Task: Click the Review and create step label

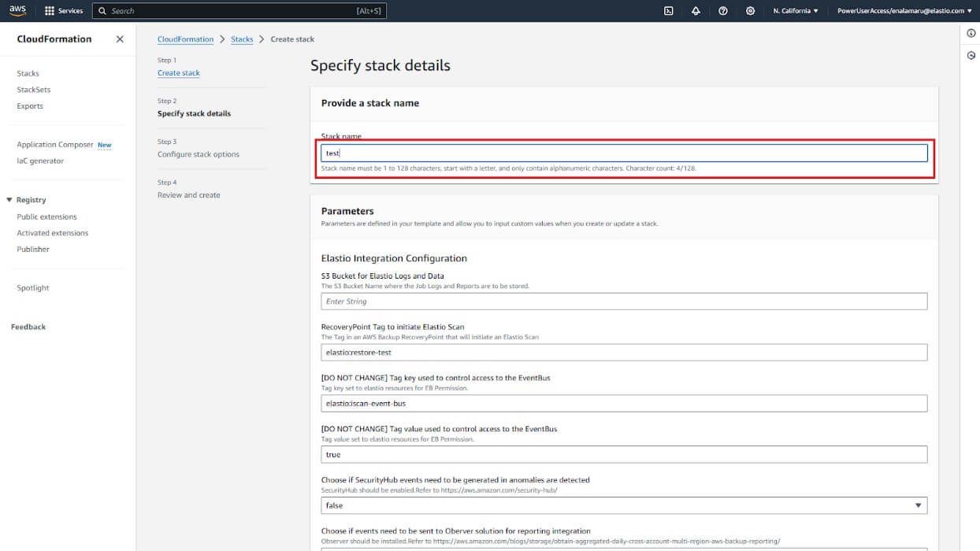Action: (x=189, y=195)
